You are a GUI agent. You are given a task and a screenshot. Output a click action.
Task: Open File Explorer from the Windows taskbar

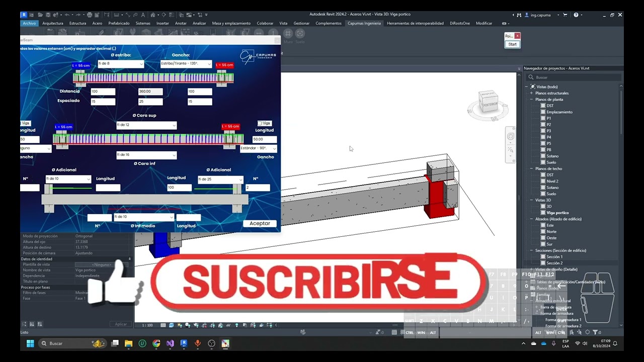(129, 343)
